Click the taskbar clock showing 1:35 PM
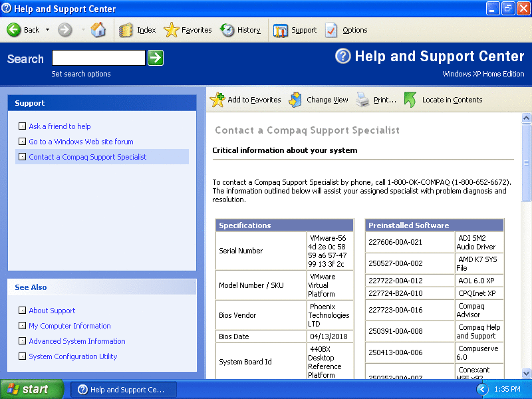 (x=507, y=389)
